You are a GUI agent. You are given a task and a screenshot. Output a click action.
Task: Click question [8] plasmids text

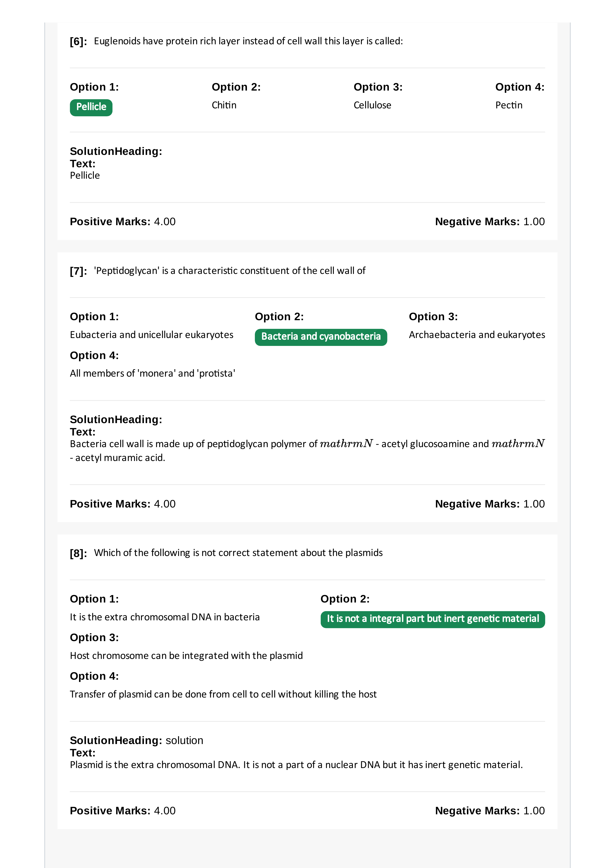pyautogui.click(x=238, y=553)
